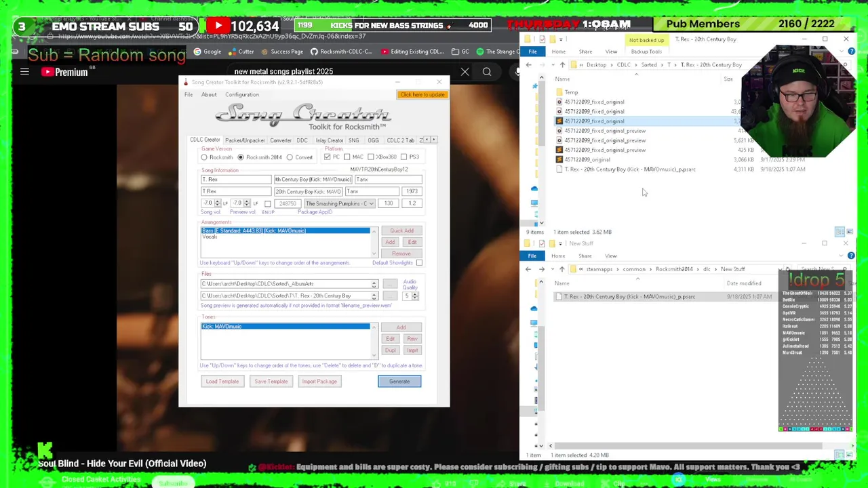Open the Temp folder icon
This screenshot has width=868, height=488.
click(559, 92)
